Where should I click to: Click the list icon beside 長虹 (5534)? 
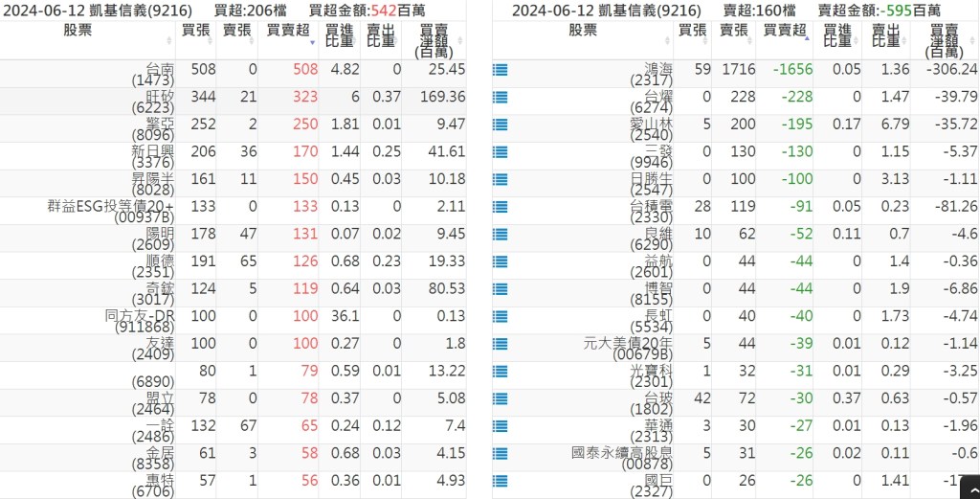499,316
